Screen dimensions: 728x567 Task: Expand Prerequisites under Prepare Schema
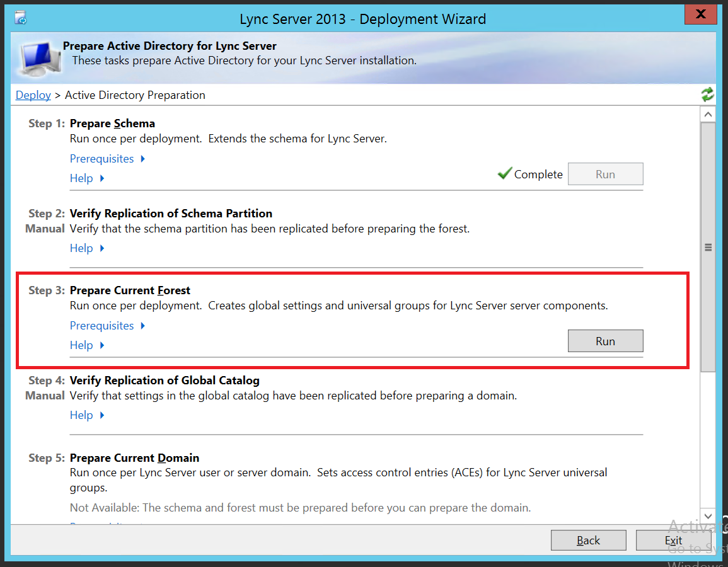pyautogui.click(x=108, y=159)
